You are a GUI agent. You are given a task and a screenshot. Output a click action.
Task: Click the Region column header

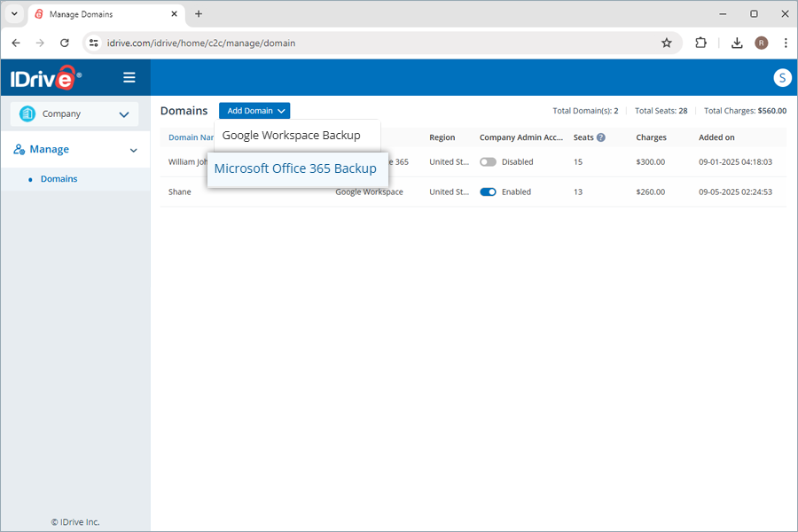pyautogui.click(x=442, y=137)
